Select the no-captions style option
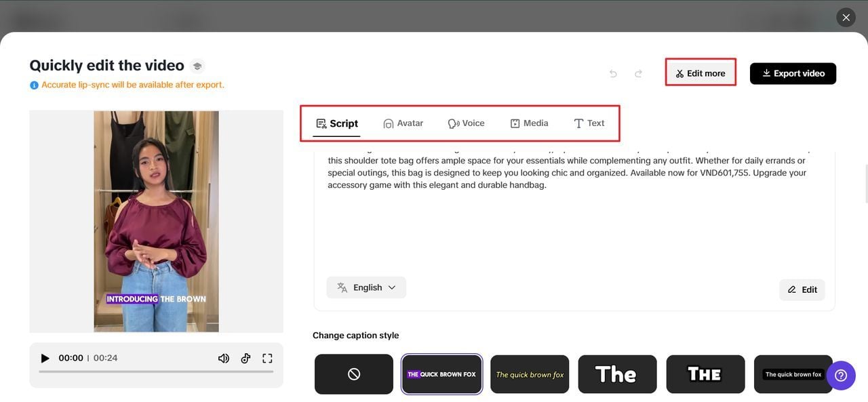This screenshot has height=402, width=868. point(353,374)
